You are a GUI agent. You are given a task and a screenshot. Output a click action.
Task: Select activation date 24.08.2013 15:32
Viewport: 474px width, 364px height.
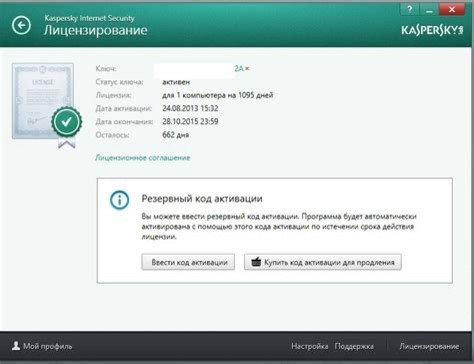pos(190,108)
